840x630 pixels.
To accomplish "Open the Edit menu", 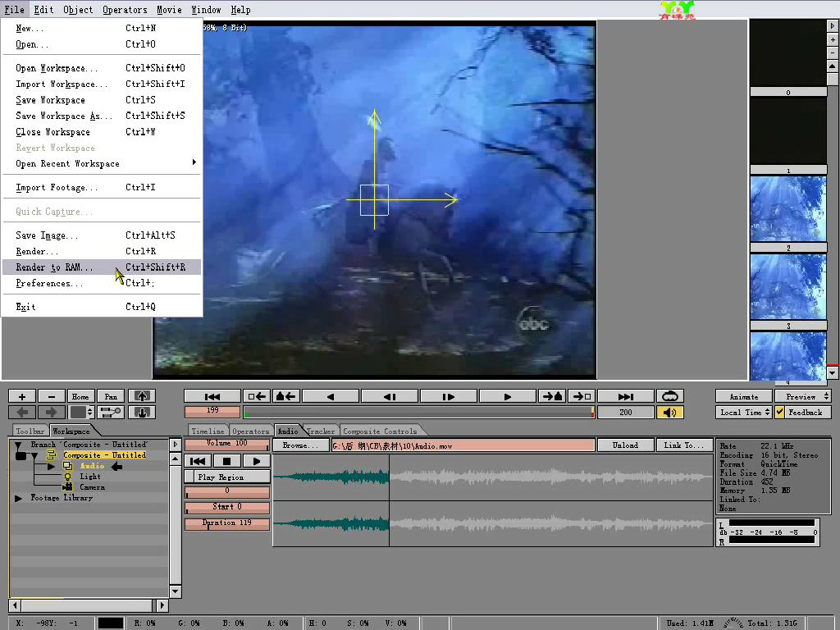I will [x=43, y=10].
